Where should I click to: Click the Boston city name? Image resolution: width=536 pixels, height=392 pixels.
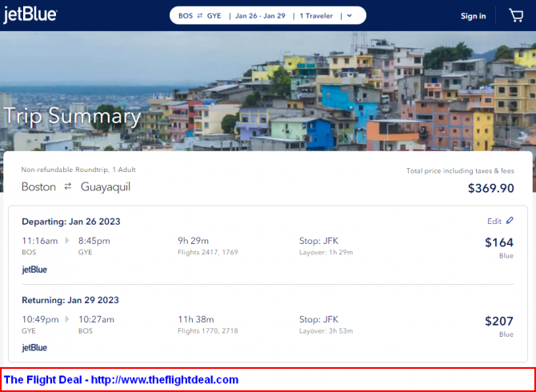pyautogui.click(x=38, y=187)
